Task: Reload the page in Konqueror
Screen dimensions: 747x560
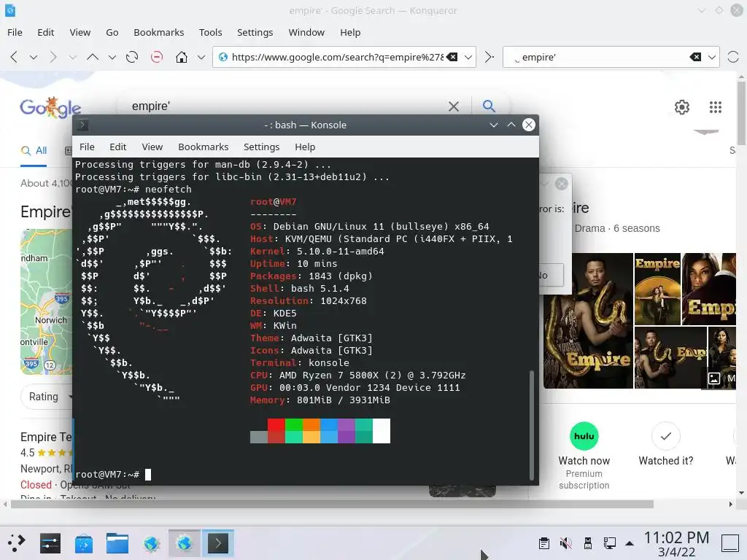Action: [x=132, y=57]
